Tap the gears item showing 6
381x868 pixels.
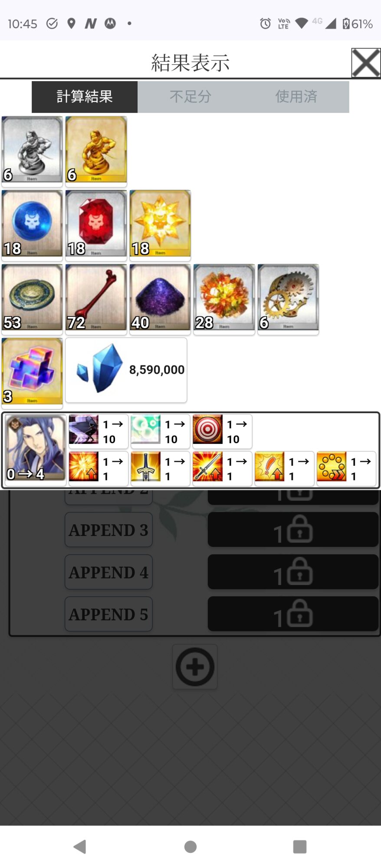(288, 298)
